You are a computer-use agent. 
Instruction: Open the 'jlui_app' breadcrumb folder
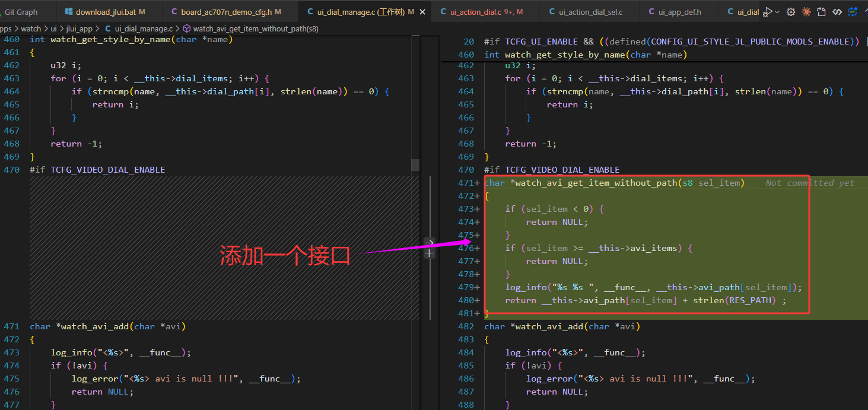[x=79, y=28]
